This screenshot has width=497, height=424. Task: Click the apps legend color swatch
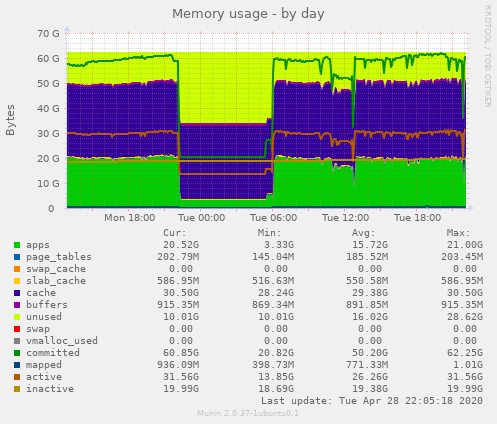(x=17, y=245)
